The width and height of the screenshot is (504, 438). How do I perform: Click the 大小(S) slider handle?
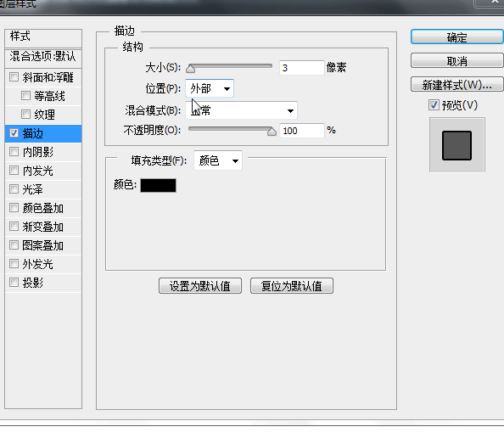click(x=191, y=69)
